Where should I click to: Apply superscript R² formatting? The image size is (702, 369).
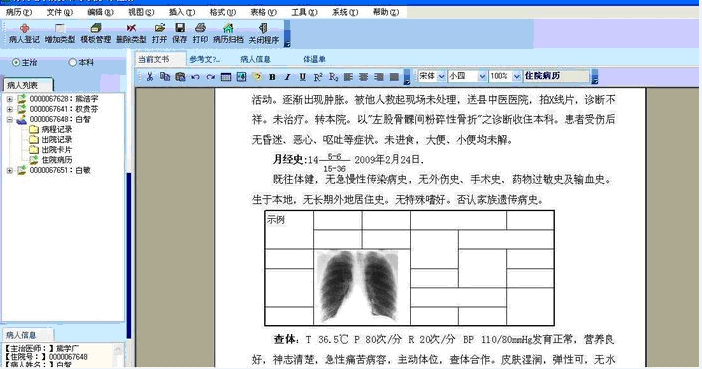coord(318,77)
